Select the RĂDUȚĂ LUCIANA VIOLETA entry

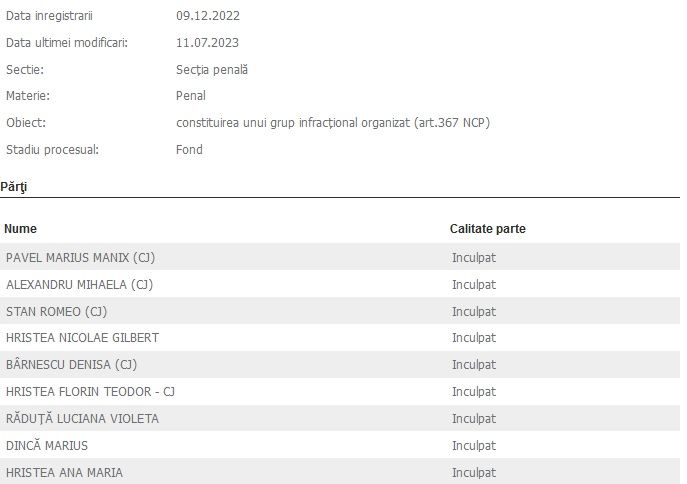pos(82,419)
